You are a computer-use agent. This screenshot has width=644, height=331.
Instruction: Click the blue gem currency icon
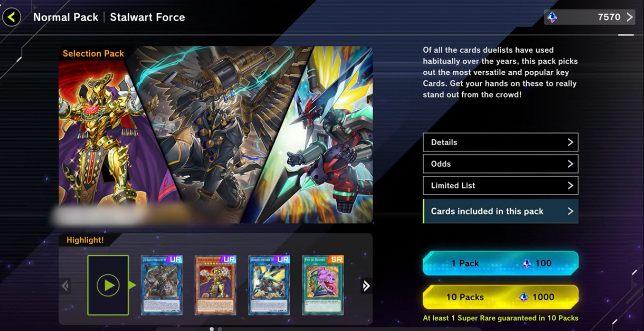(x=552, y=17)
